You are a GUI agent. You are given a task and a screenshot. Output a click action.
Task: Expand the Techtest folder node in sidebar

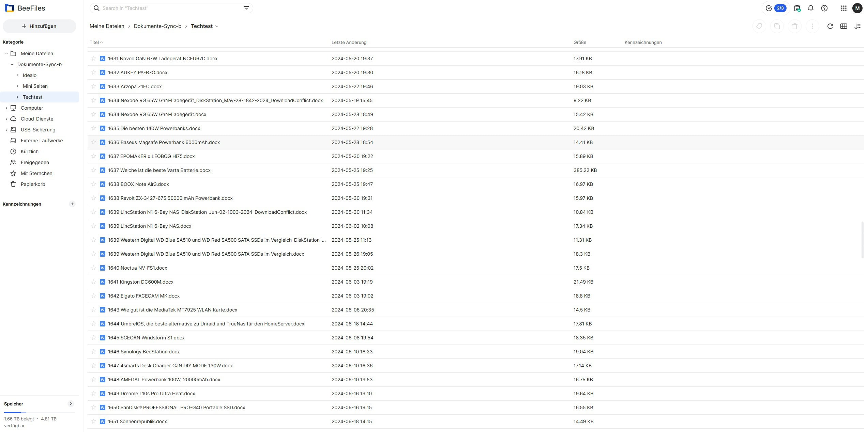click(x=17, y=97)
